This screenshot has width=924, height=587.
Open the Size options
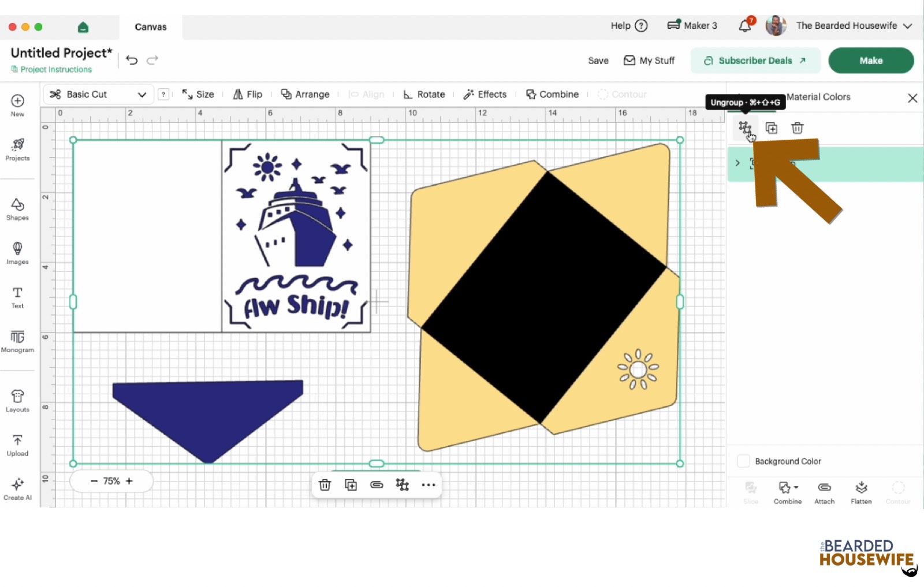pos(198,95)
